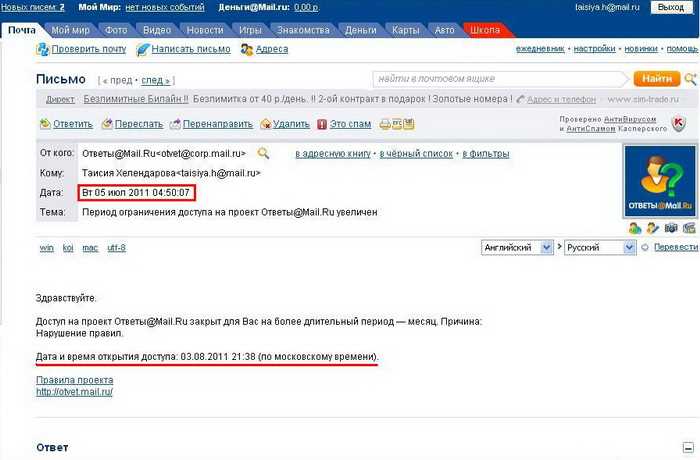The height and width of the screenshot is (460, 700).
Task: Click the magnifier icon next to sender address
Action: click(x=263, y=154)
